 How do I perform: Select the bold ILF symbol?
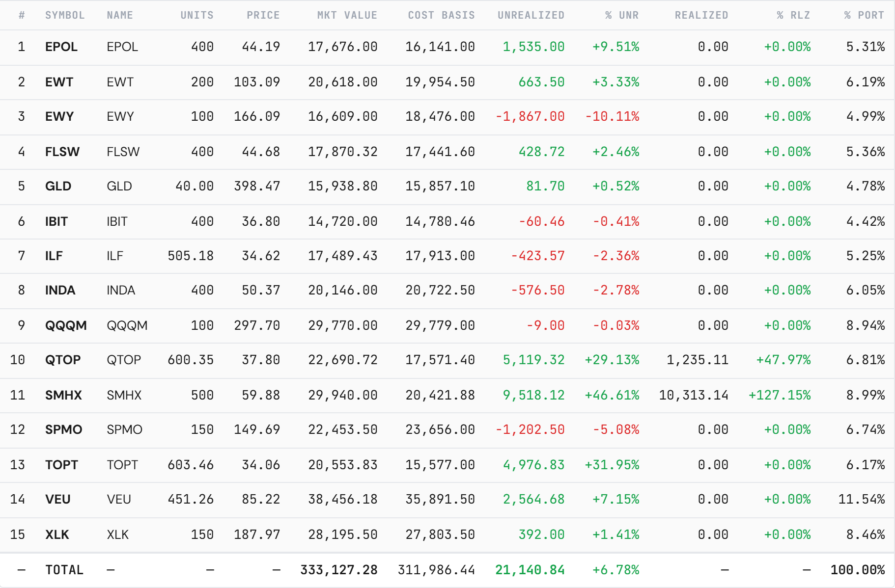pos(54,256)
